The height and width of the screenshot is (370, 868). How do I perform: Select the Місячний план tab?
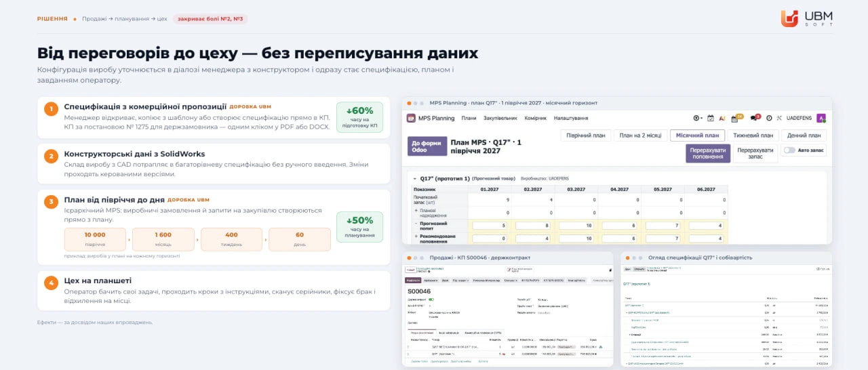tap(698, 136)
